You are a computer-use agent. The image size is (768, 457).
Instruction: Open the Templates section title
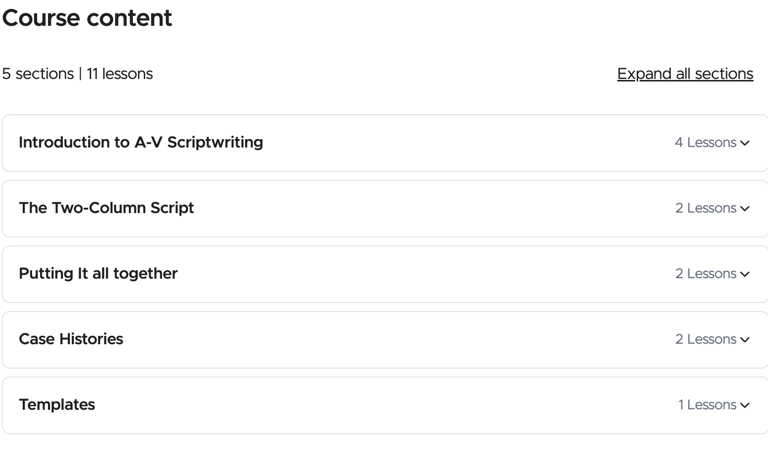coord(57,404)
